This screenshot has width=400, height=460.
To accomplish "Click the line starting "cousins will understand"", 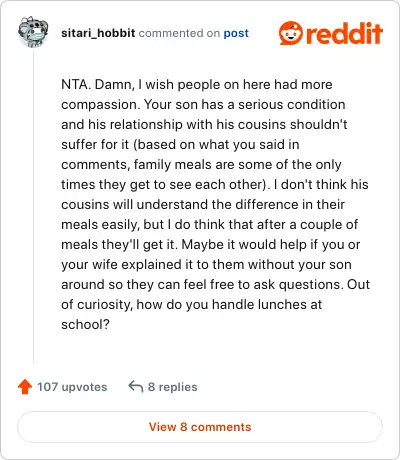I will pos(203,204).
